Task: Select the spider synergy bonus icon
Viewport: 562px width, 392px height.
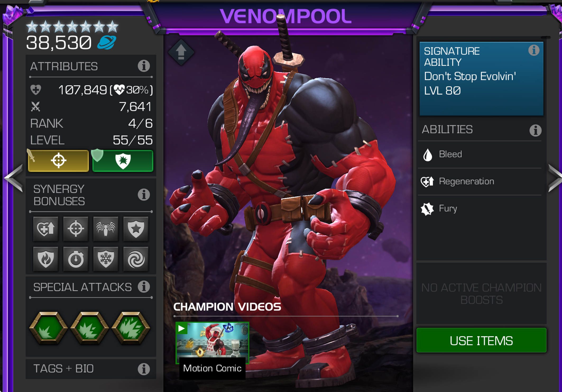Action: [106, 229]
